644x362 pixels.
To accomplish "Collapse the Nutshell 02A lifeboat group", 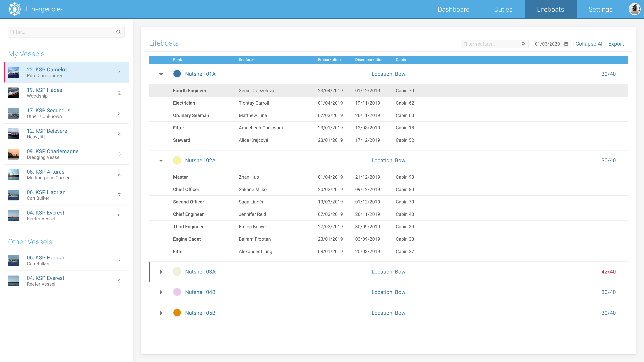I will click(x=161, y=161).
